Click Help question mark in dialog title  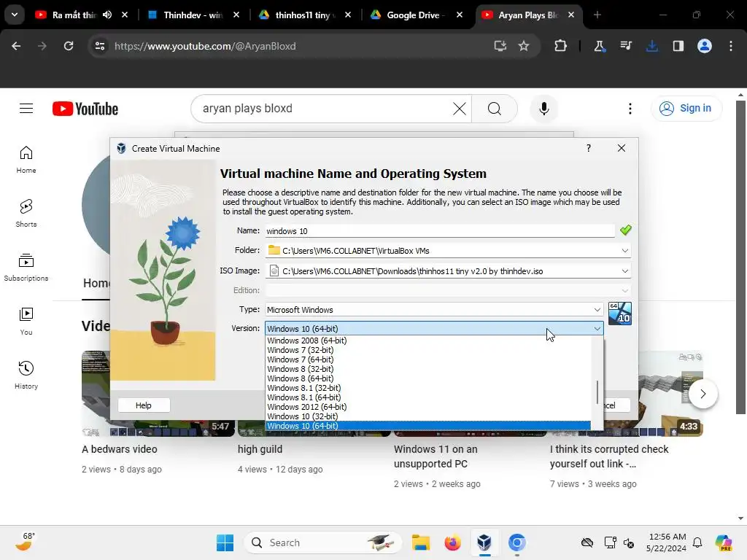coord(589,148)
